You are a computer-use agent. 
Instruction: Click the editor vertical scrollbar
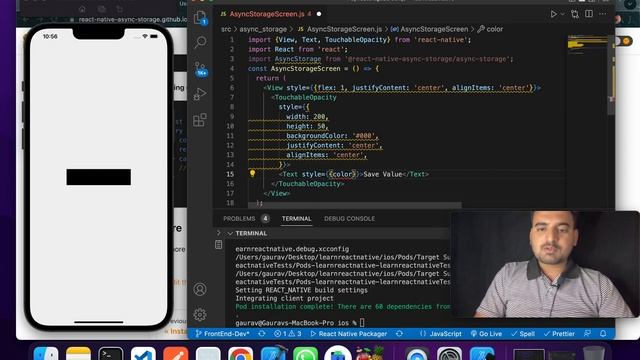(611, 76)
